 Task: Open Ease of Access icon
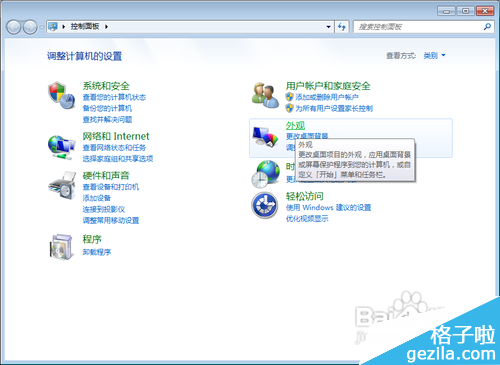pos(265,205)
